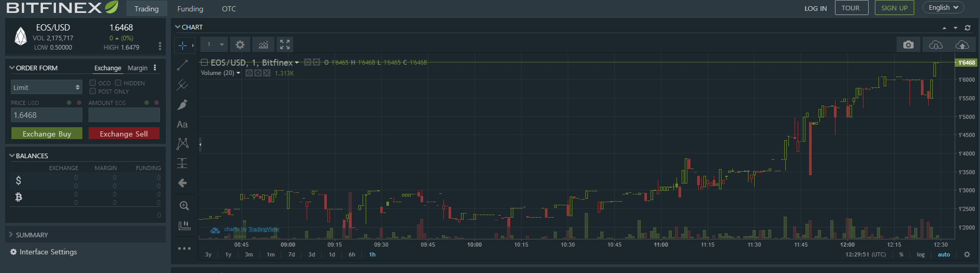
Task: Open the Limit order type dropdown
Action: pos(47,87)
